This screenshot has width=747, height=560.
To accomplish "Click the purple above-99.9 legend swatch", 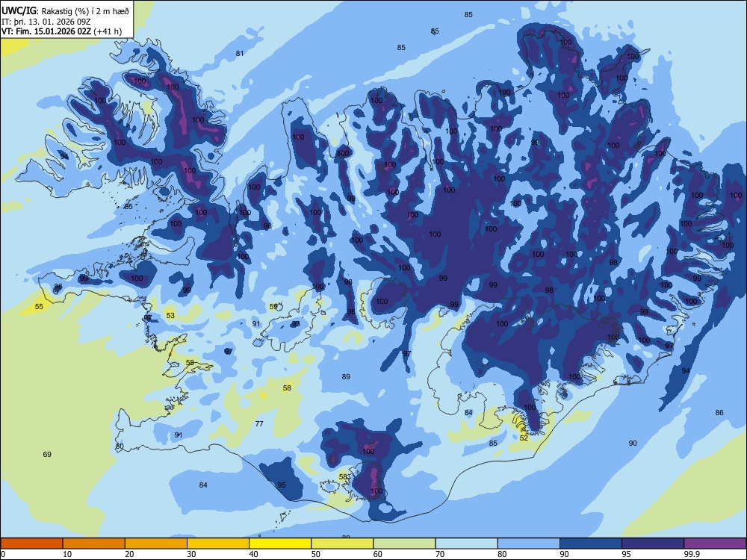I will (715, 544).
